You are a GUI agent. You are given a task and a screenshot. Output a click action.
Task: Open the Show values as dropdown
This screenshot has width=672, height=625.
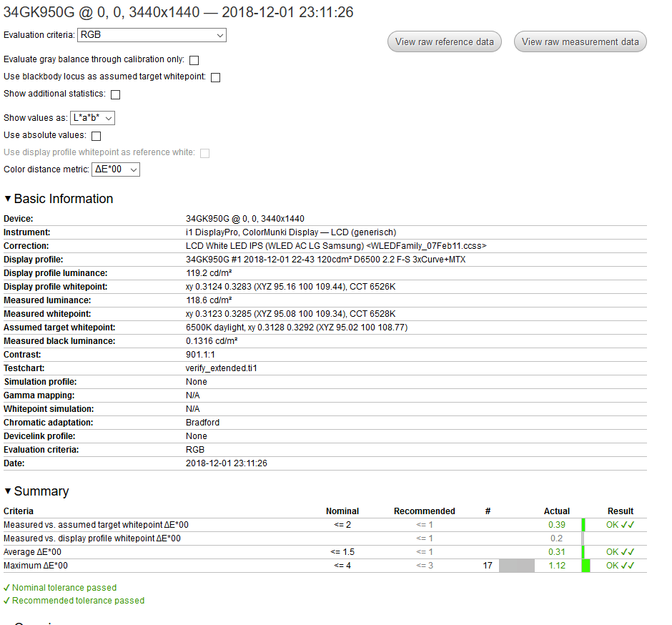click(92, 118)
